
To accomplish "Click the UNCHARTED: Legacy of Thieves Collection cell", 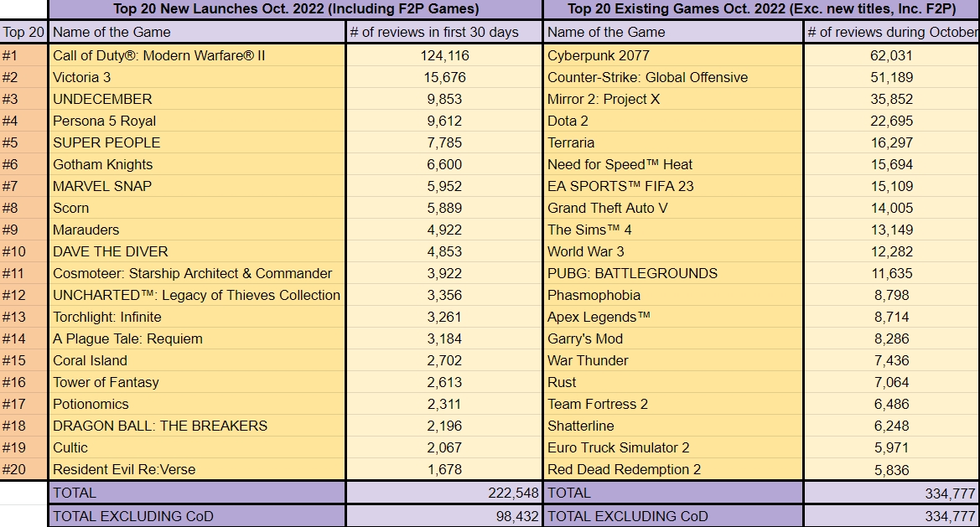I will [x=196, y=295].
